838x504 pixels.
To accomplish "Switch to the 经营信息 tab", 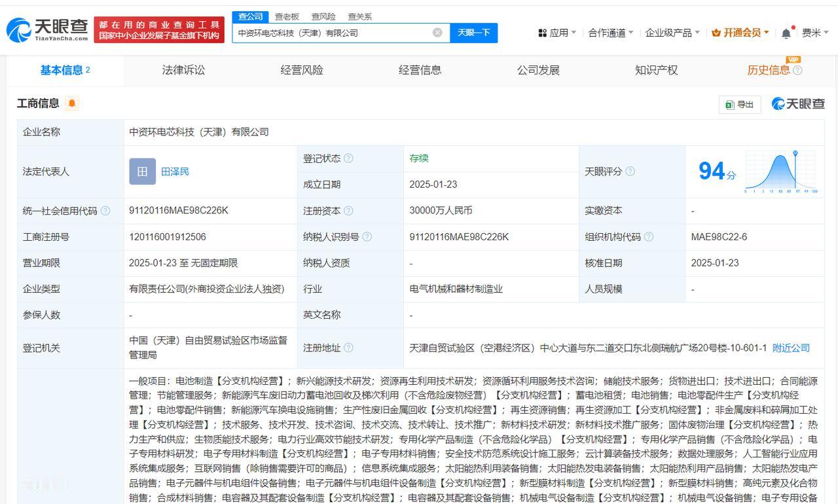I will (420, 70).
